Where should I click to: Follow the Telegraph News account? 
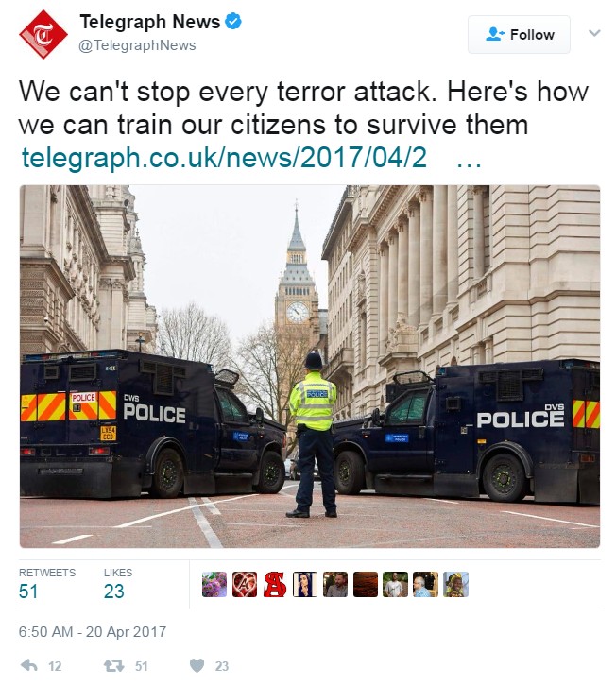[519, 35]
